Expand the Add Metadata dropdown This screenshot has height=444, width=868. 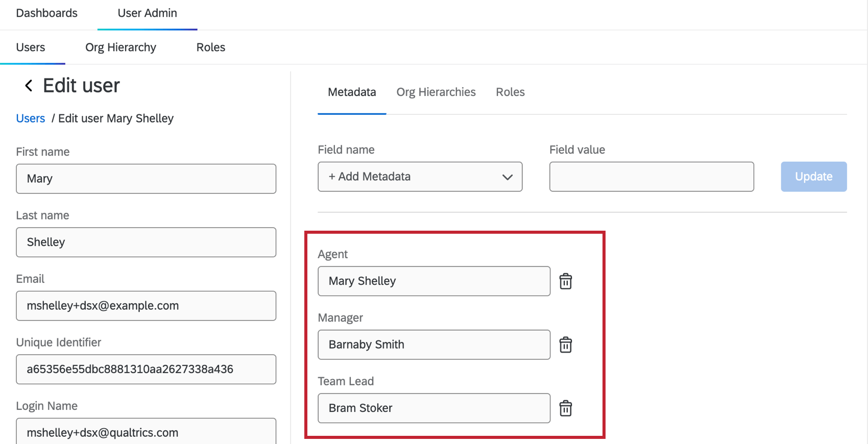pyautogui.click(x=420, y=177)
